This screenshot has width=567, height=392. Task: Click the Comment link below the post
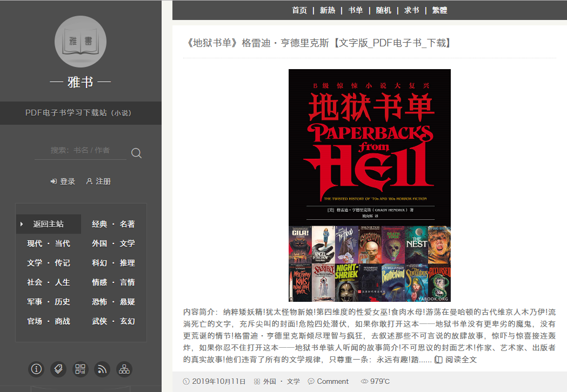pyautogui.click(x=328, y=382)
